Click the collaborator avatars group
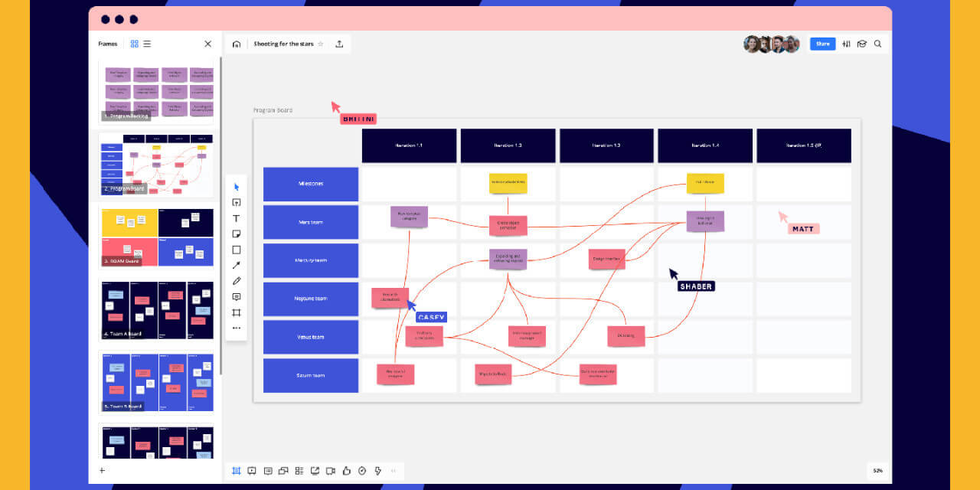 (772, 44)
